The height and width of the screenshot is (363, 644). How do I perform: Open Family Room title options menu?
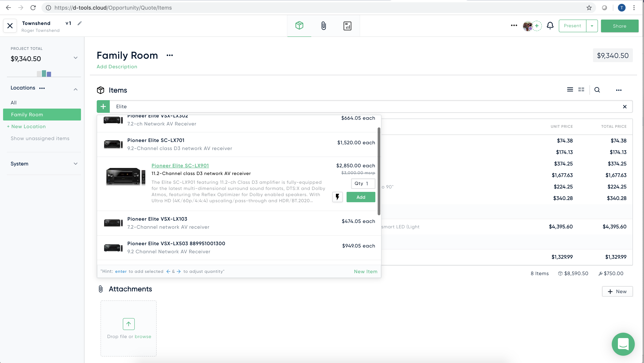point(170,55)
